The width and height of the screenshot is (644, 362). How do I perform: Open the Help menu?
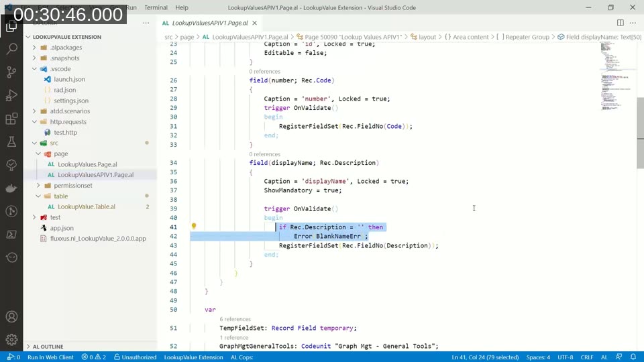point(182,7)
